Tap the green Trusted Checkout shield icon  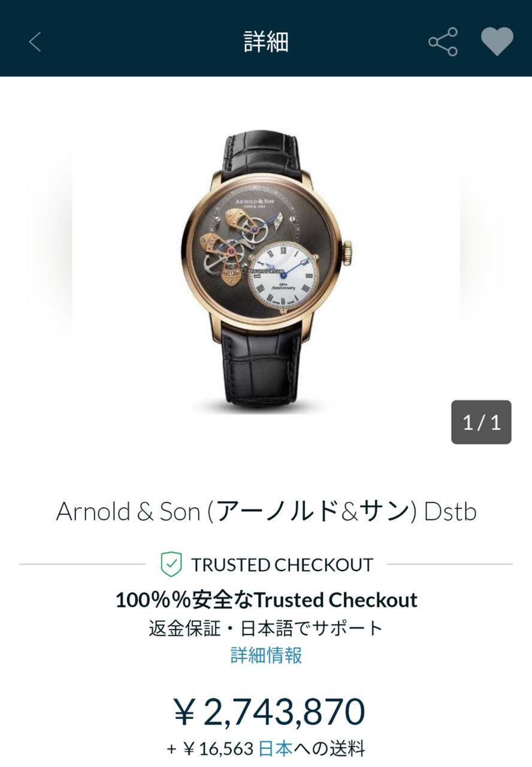(171, 564)
